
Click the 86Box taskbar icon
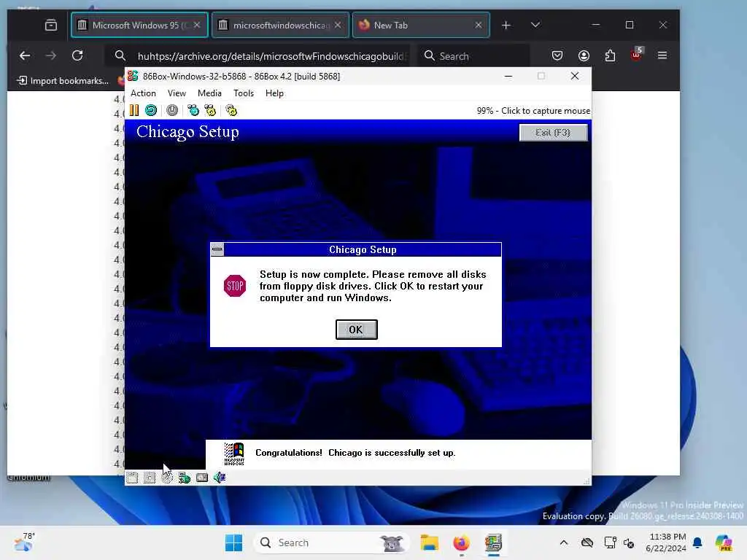(494, 542)
